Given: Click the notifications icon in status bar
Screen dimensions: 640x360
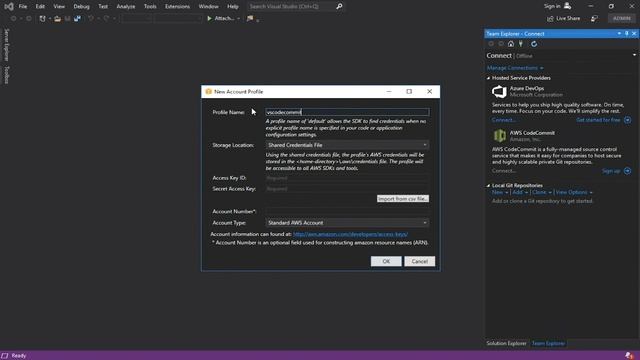Looking at the screenshot, I should pos(629,356).
